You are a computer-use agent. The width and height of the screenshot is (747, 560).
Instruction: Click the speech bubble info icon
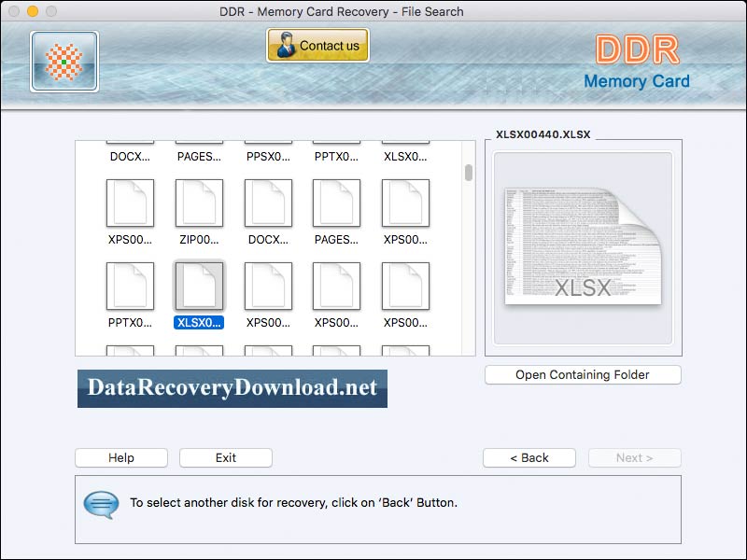pyautogui.click(x=101, y=504)
